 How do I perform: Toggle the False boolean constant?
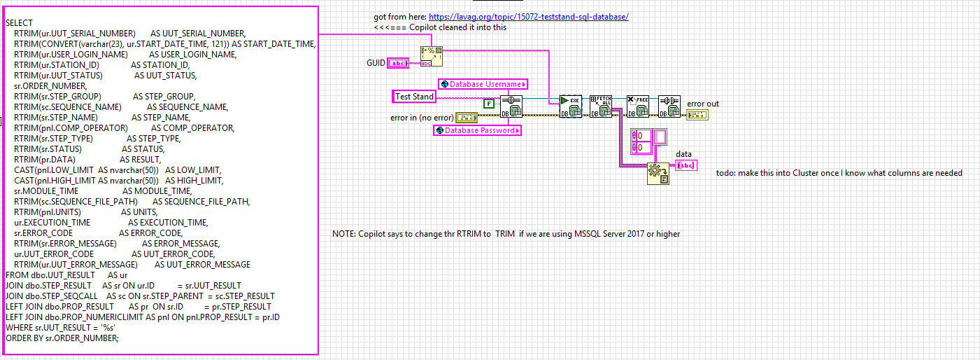coord(489,104)
